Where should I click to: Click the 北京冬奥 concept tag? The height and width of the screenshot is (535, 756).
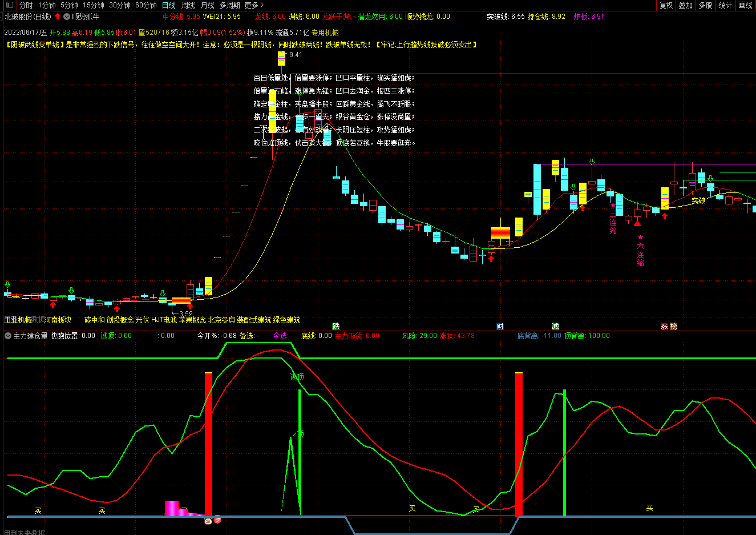221,320
